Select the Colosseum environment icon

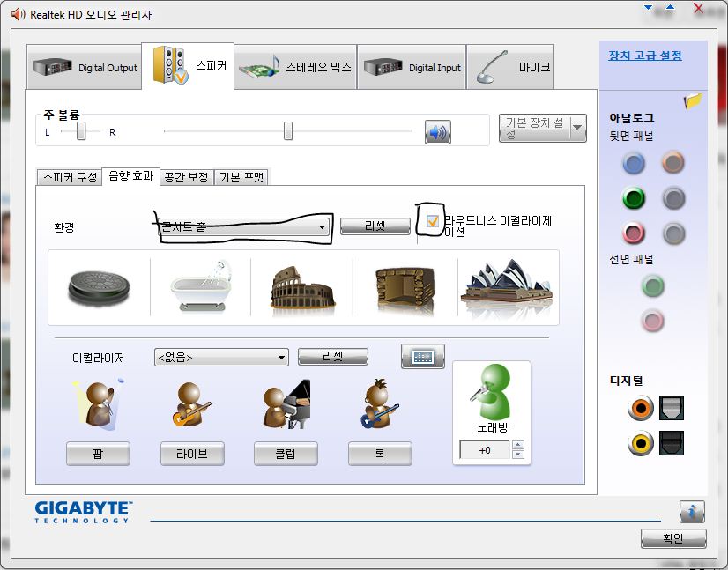302,288
